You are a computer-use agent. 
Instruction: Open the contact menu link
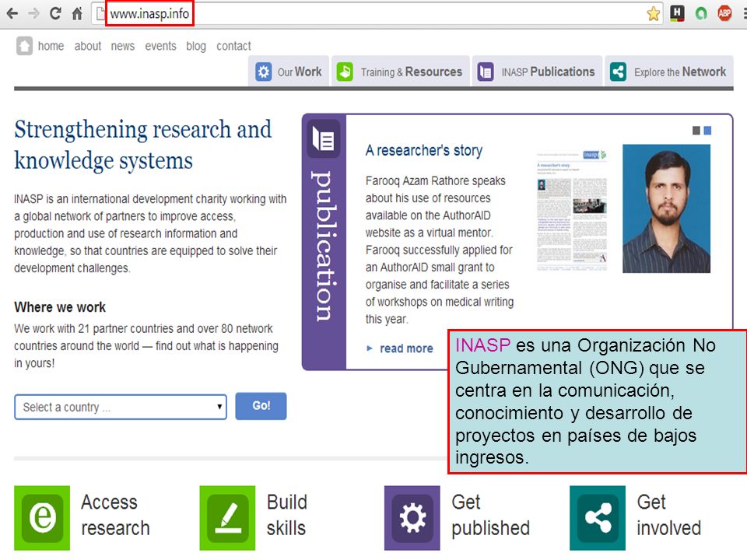click(x=233, y=46)
